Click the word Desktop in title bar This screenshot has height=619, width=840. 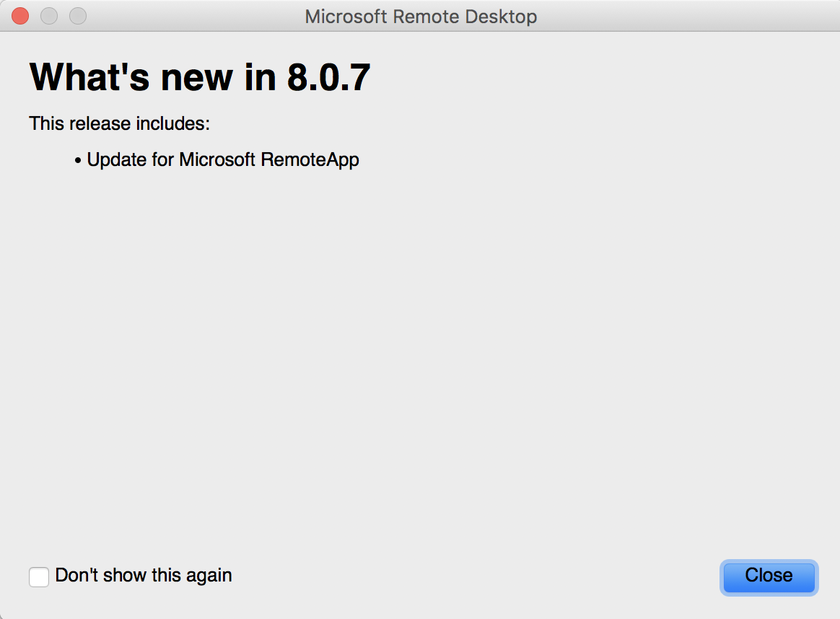pyautogui.click(x=501, y=17)
